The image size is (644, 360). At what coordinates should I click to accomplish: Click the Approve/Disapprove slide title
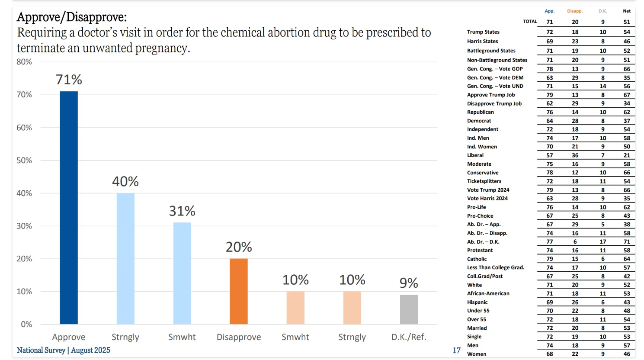(72, 17)
